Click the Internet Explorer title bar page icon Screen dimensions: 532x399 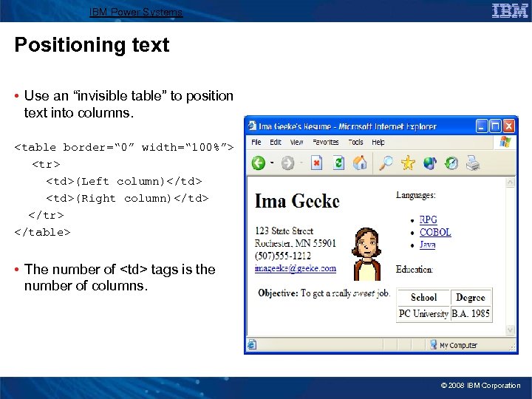(x=252, y=126)
